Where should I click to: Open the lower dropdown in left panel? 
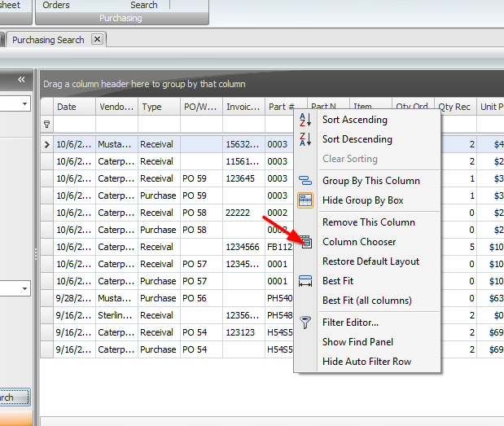pos(24,288)
